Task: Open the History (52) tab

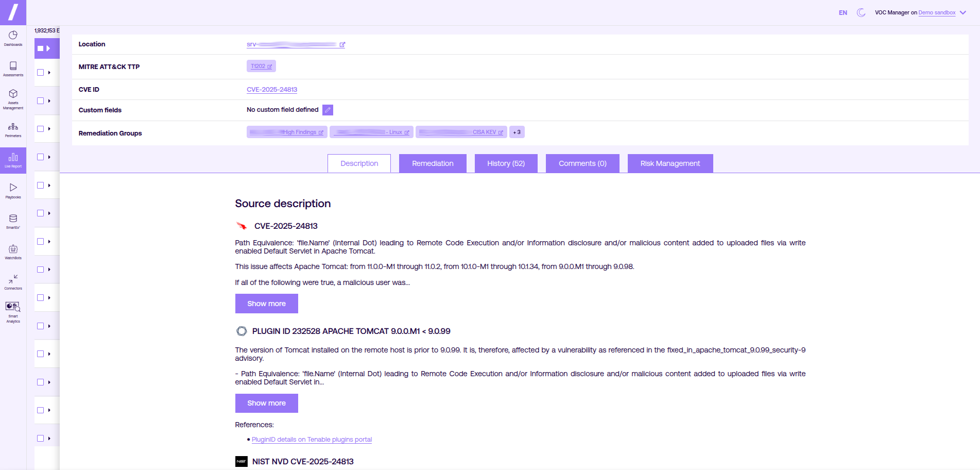Action: pyautogui.click(x=506, y=163)
